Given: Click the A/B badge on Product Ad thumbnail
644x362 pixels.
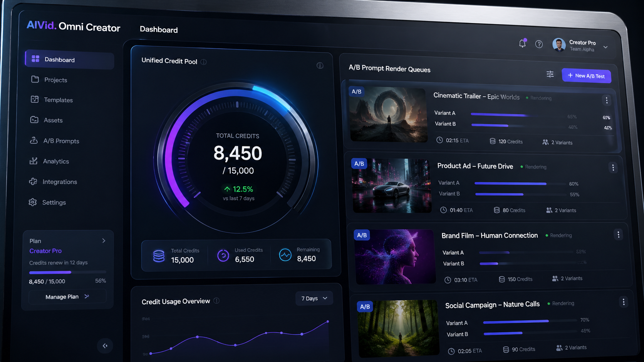Looking at the screenshot, I should (x=359, y=163).
